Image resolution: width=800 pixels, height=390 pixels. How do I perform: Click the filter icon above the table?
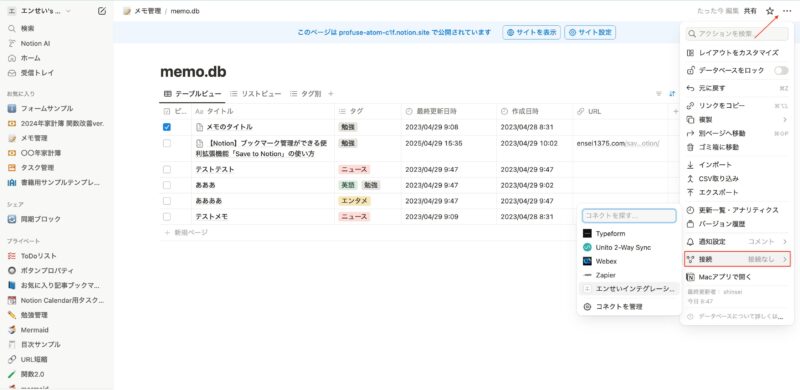(x=659, y=94)
